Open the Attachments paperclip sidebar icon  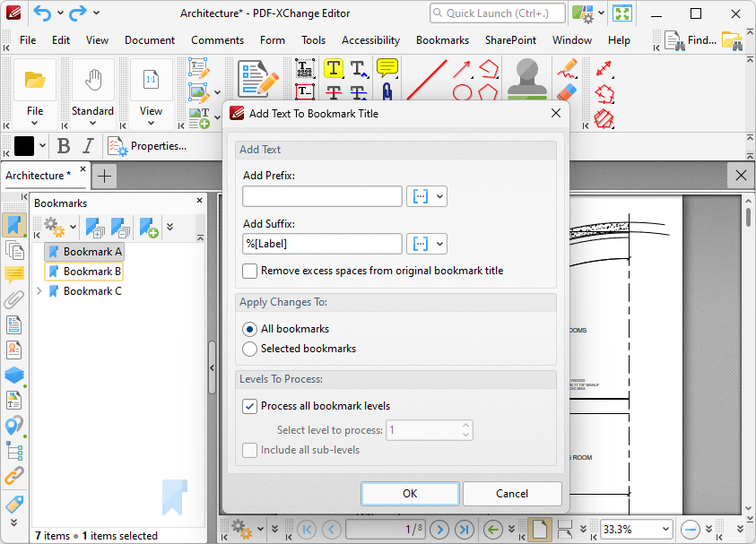click(x=14, y=299)
